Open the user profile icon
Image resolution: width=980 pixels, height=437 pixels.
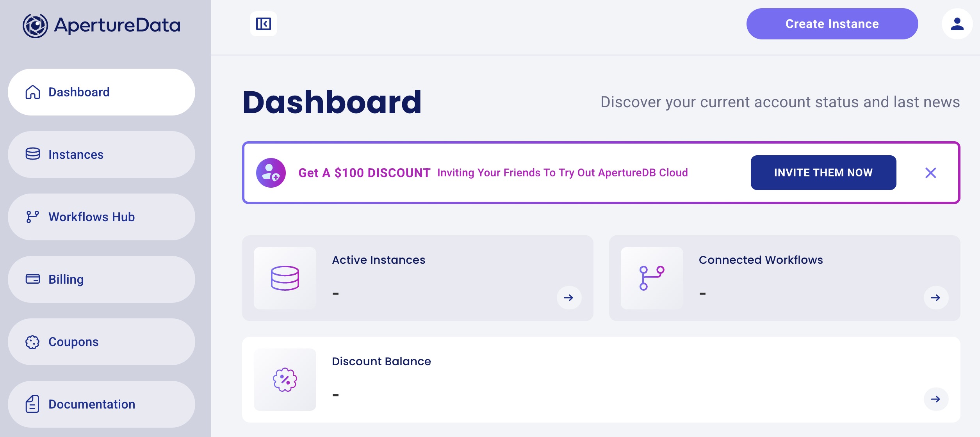pos(957,24)
